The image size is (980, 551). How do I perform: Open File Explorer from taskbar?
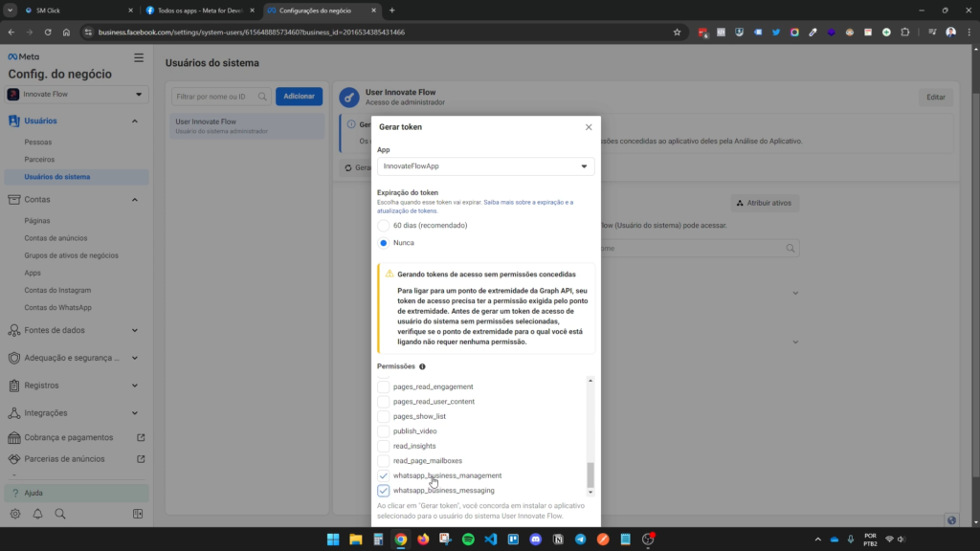(356, 540)
